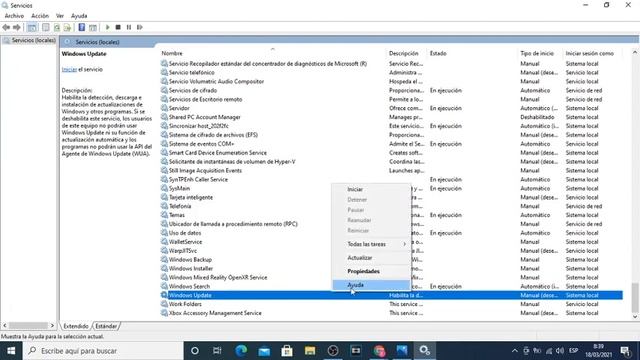Image resolution: width=640 pixels, height=360 pixels.
Task: Click the left pane horizontal scrollbar right arrow
Action: (52, 326)
